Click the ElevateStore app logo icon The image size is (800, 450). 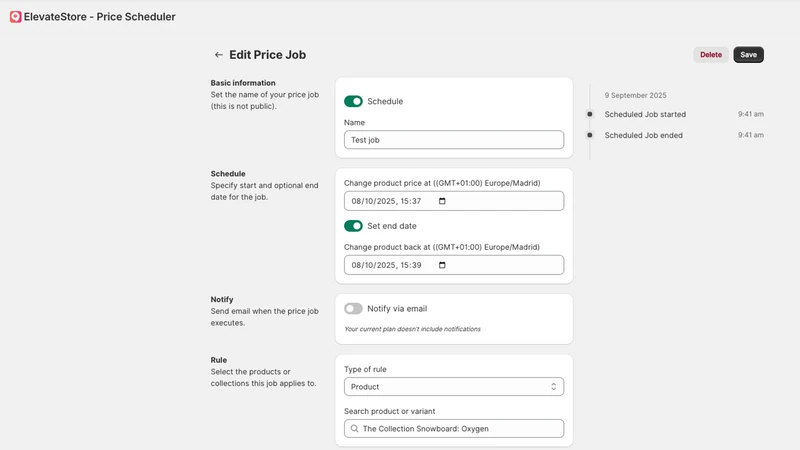point(15,17)
